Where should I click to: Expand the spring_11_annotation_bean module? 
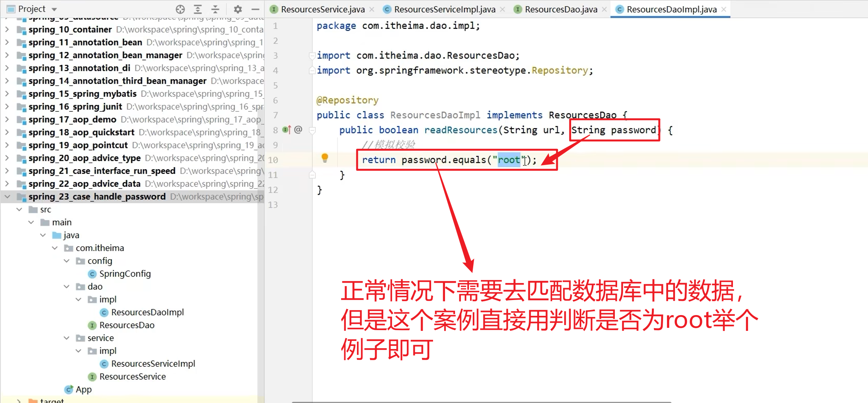click(7, 42)
